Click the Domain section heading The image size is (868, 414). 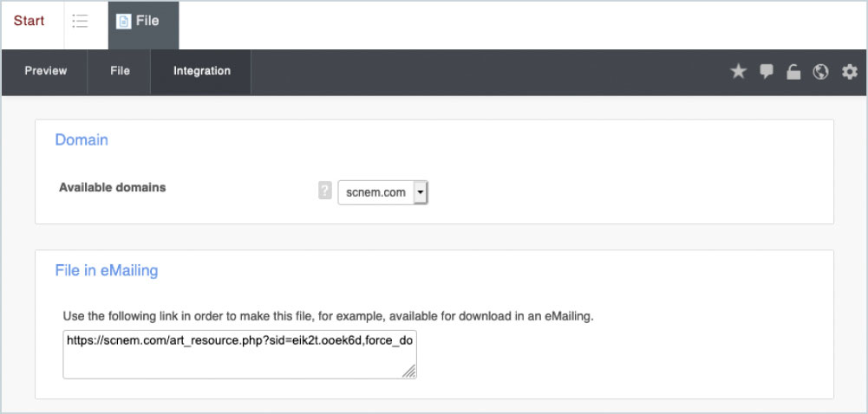82,139
